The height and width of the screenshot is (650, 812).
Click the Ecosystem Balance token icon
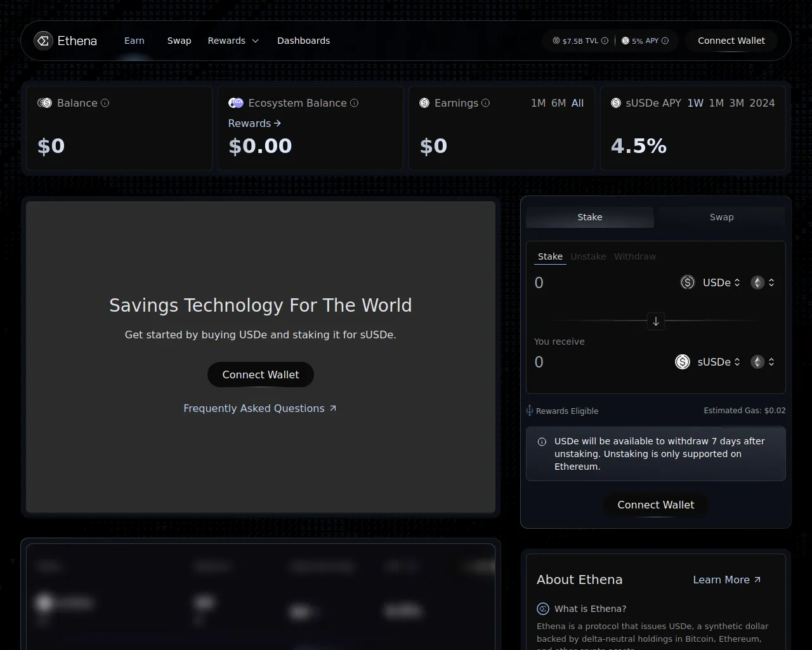tap(236, 103)
